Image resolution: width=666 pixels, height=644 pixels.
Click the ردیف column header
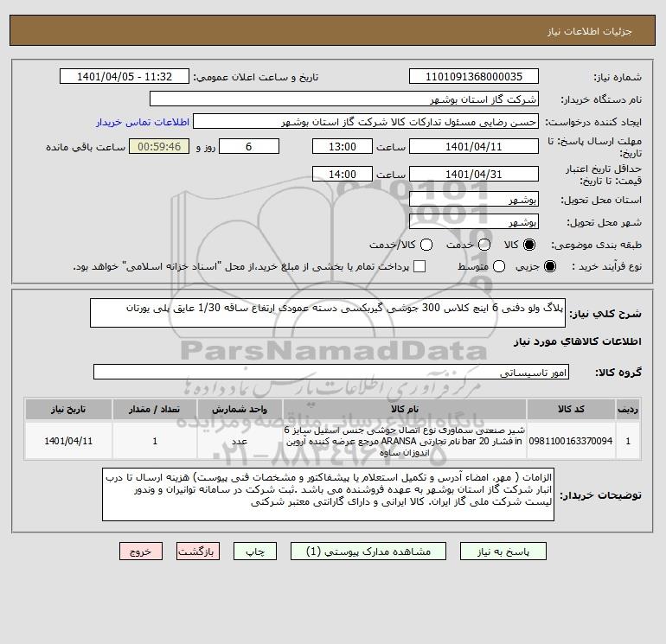(628, 409)
